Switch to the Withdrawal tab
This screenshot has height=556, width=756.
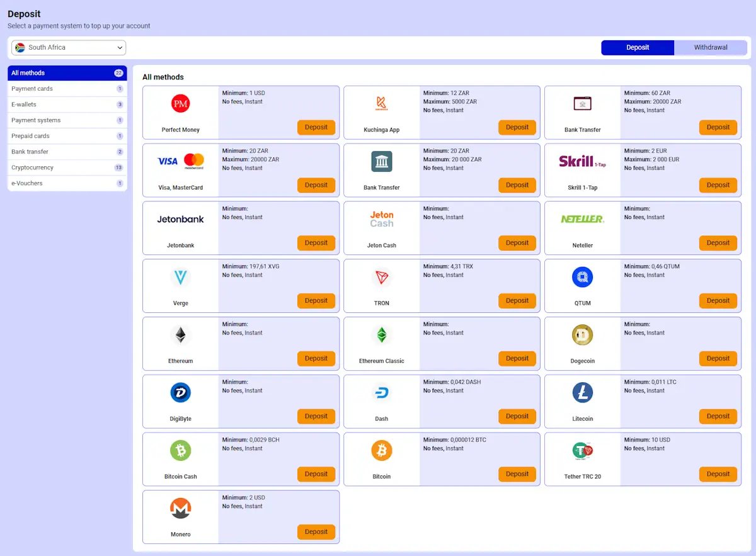[711, 47]
